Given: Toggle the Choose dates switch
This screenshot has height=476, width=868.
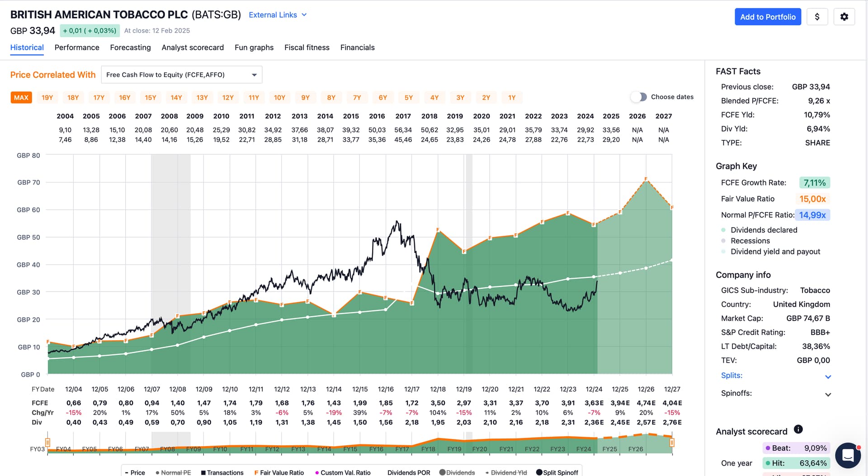Looking at the screenshot, I should pyautogui.click(x=639, y=97).
